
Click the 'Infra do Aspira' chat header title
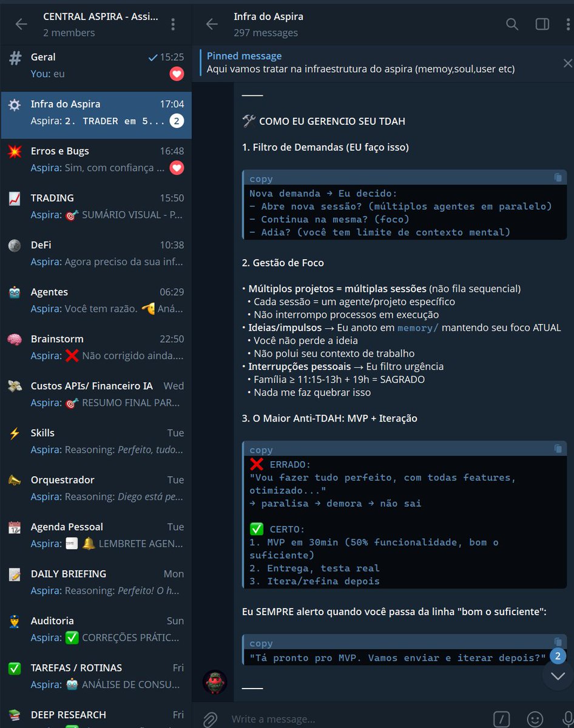268,17
